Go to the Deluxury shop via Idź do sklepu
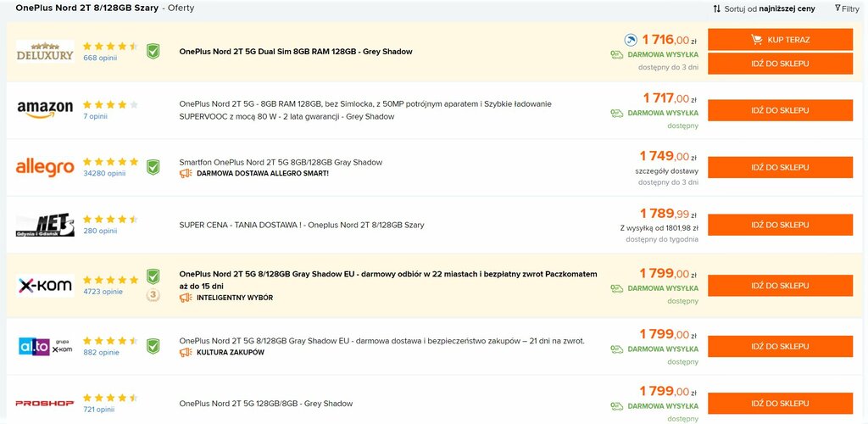Viewport: 868px width, 424px height. [x=780, y=64]
